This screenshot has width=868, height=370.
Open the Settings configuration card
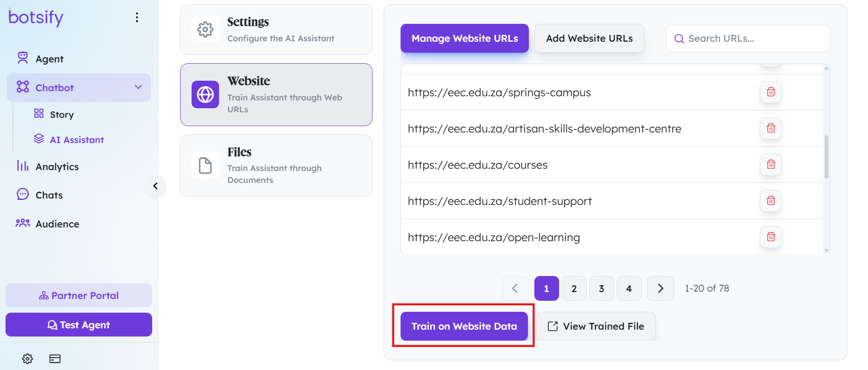click(276, 30)
